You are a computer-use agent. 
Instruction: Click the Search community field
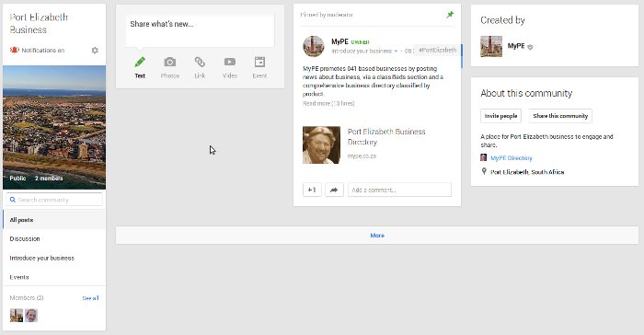pyautogui.click(x=54, y=200)
